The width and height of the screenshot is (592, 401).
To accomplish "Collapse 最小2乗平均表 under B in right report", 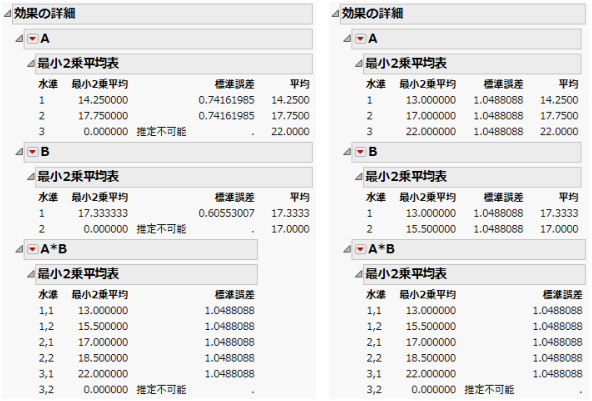I will [359, 177].
